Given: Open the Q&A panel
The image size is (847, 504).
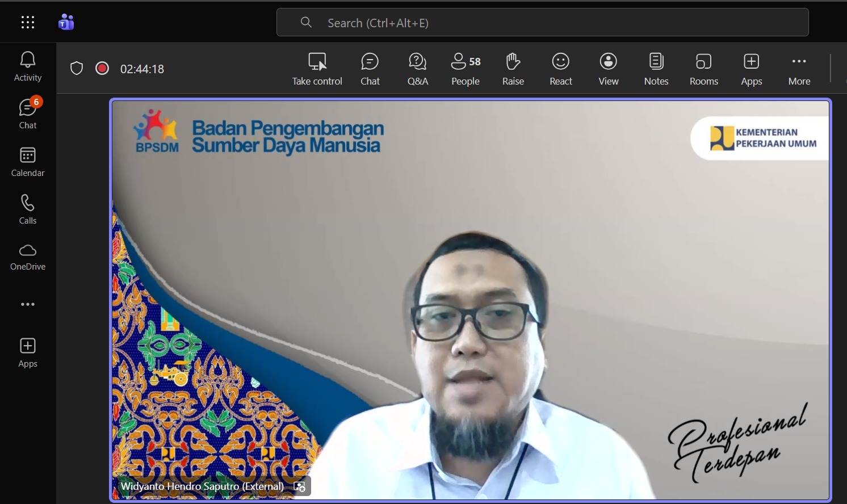Looking at the screenshot, I should tap(417, 69).
